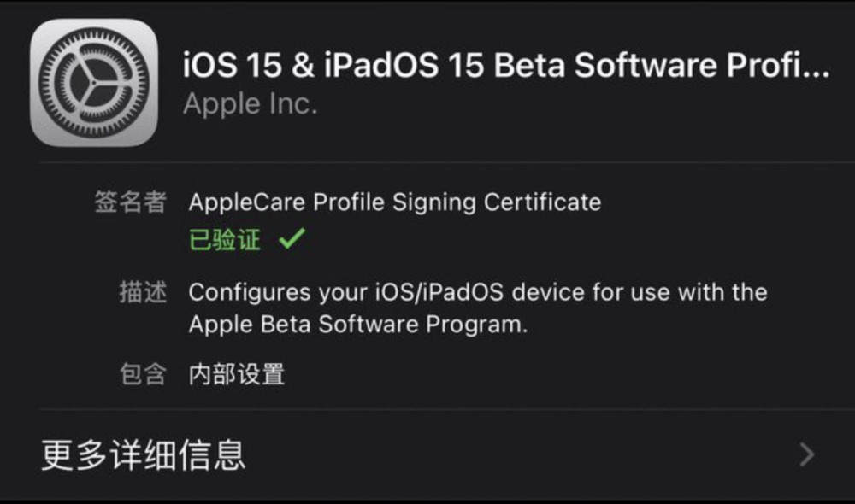The image size is (855, 504).
Task: Click the 描述 field label
Action: point(142,292)
